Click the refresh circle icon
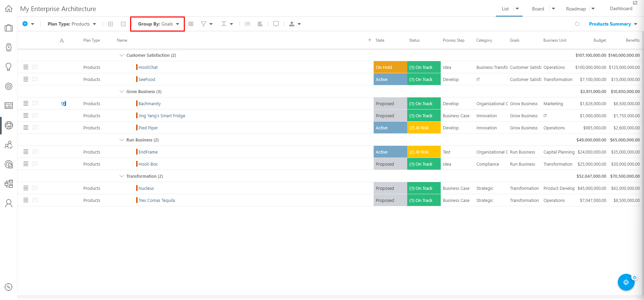The height and width of the screenshot is (300, 644). click(577, 24)
